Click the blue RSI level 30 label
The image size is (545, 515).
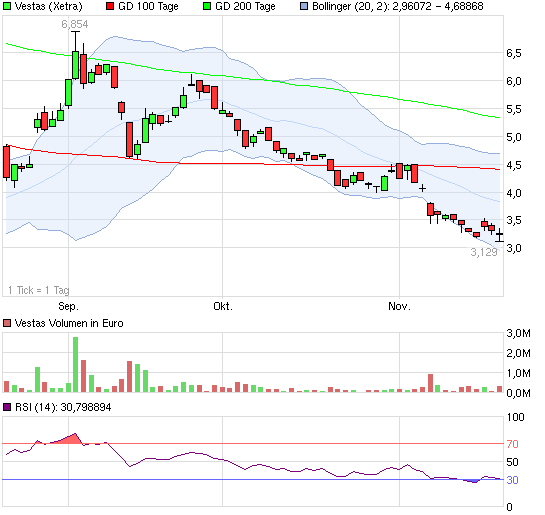coord(512,480)
